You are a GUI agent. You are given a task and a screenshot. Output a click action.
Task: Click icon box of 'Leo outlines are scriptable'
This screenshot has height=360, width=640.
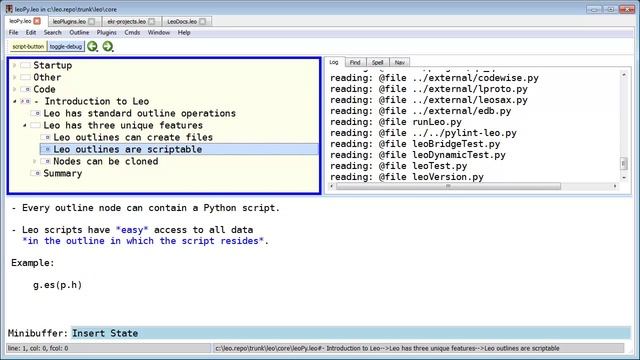[x=45, y=149]
